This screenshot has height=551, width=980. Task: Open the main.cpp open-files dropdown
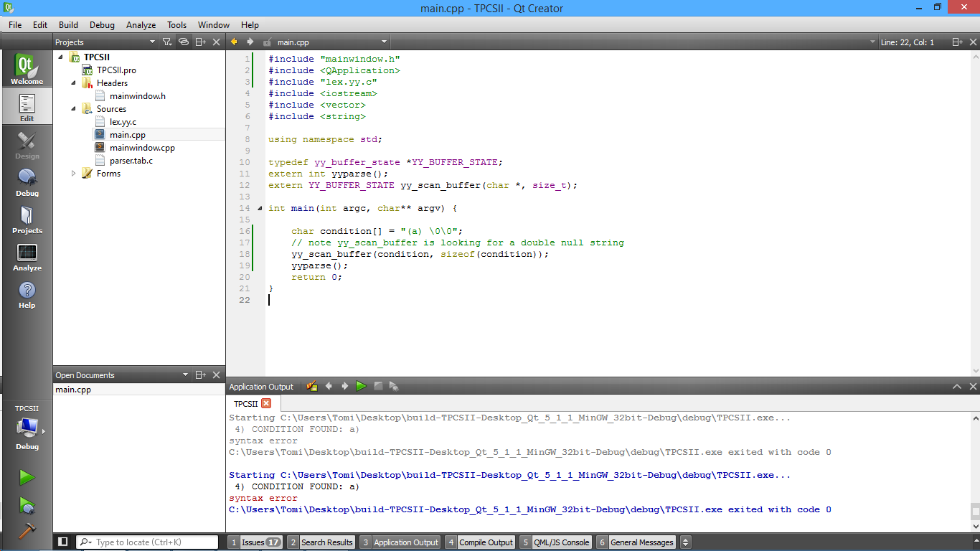point(332,42)
